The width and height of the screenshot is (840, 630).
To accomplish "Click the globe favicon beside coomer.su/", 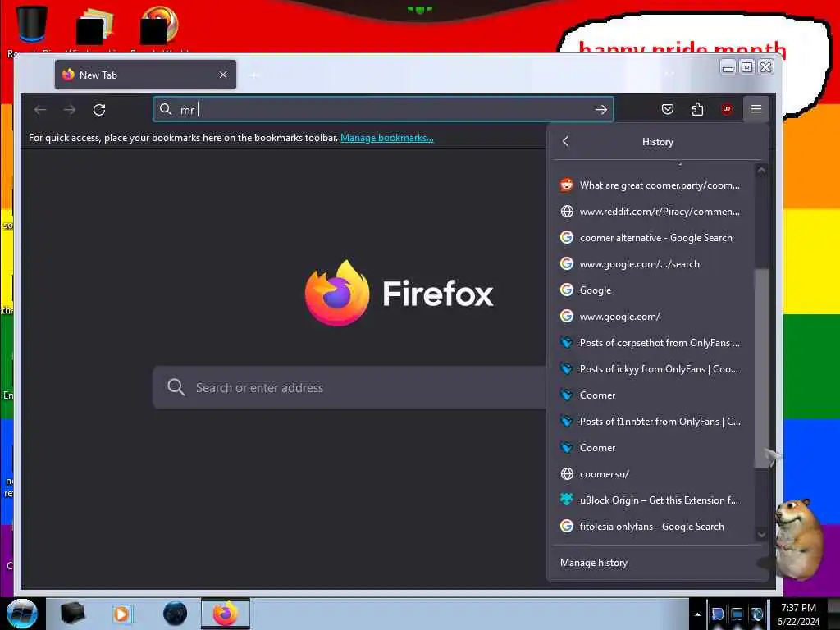I will (567, 473).
